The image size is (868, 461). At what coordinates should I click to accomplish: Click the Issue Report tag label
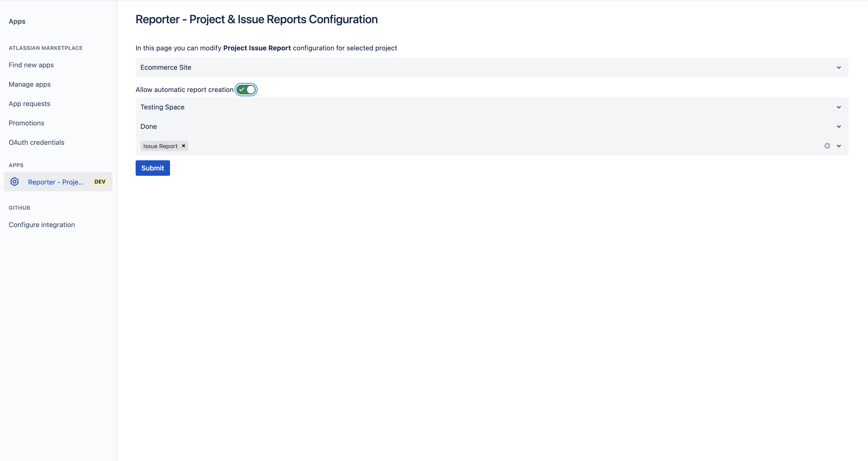pos(160,146)
